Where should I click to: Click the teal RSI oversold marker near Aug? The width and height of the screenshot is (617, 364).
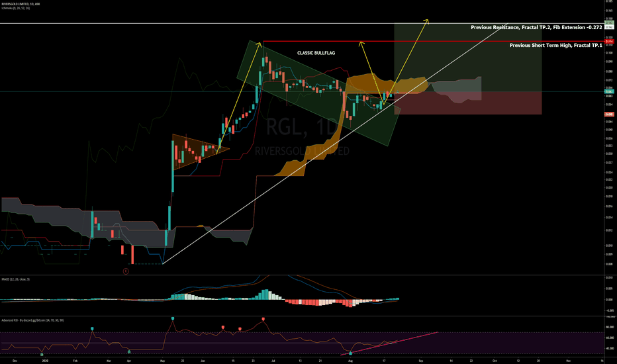(351, 353)
